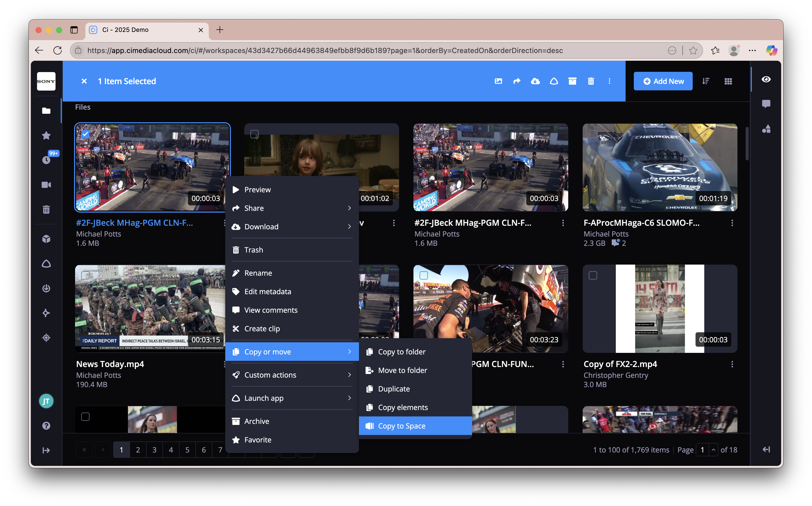Open the Trash bin in left sidebar
The height and width of the screenshot is (506, 812).
coord(46,210)
